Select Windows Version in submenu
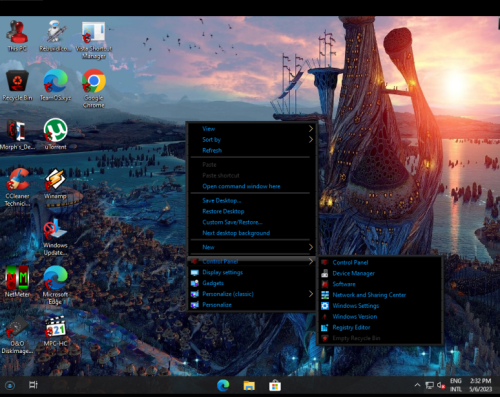Image resolution: width=500 pixels, height=397 pixels. (380, 317)
